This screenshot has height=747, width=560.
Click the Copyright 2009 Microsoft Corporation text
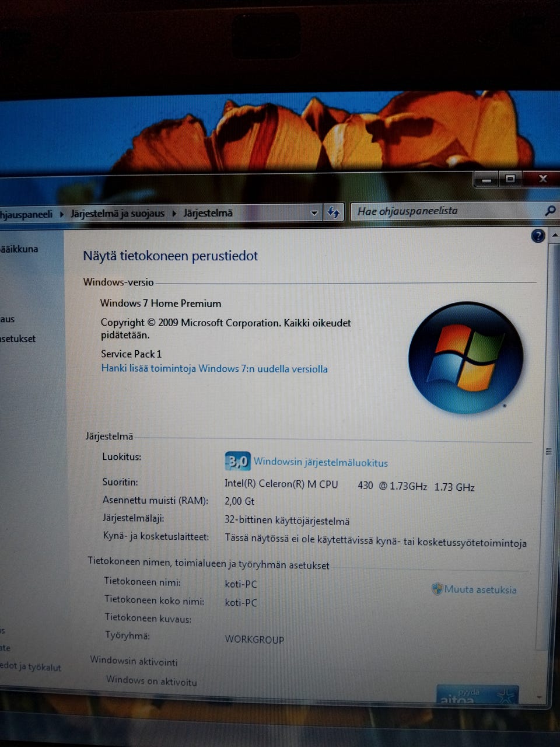point(226,328)
